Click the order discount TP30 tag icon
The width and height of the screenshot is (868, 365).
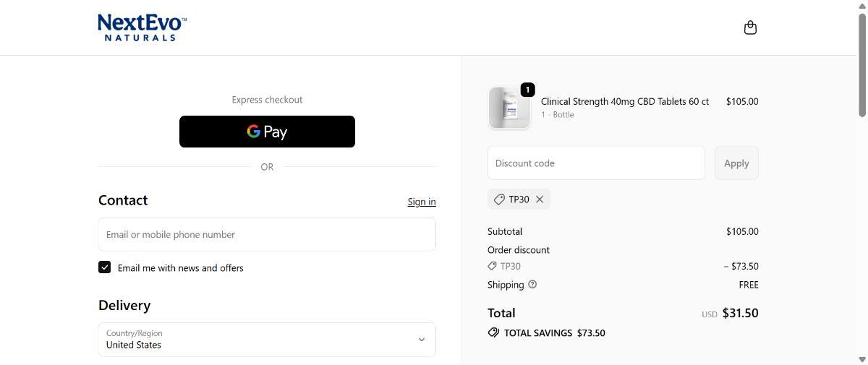[x=493, y=266]
